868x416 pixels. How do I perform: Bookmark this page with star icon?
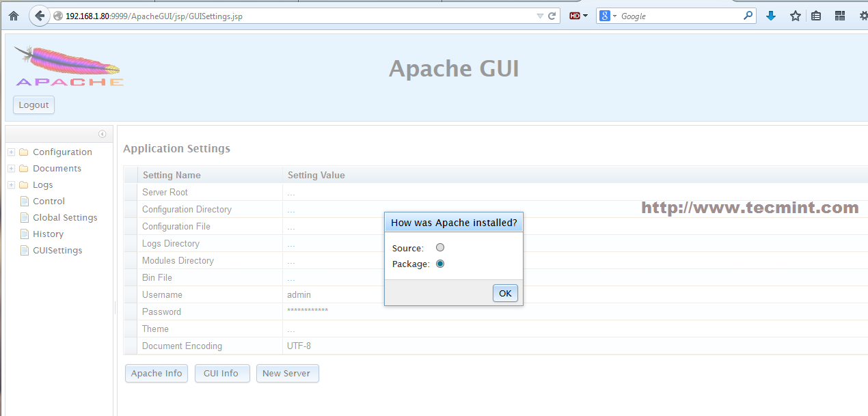coord(796,16)
